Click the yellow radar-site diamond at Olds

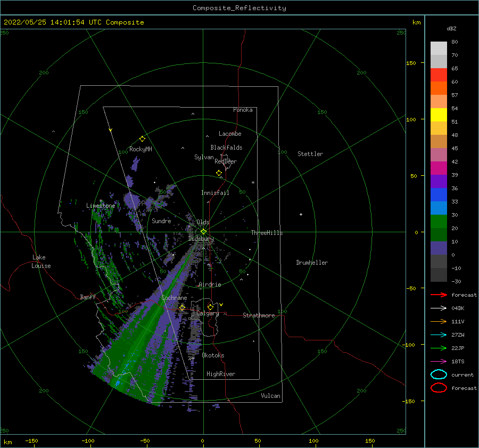tap(203, 232)
